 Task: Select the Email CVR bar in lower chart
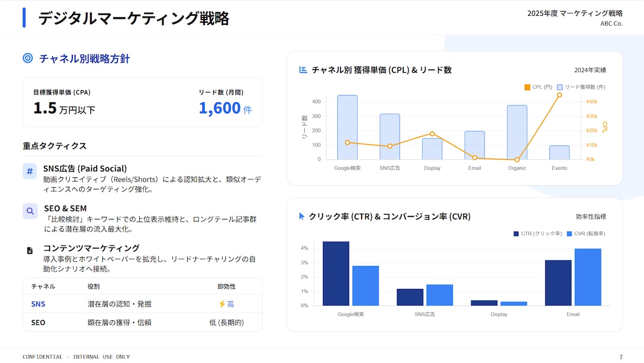588,277
